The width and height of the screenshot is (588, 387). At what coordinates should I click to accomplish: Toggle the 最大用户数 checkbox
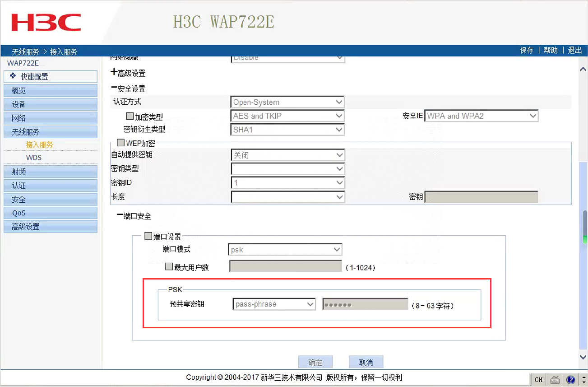tap(169, 266)
